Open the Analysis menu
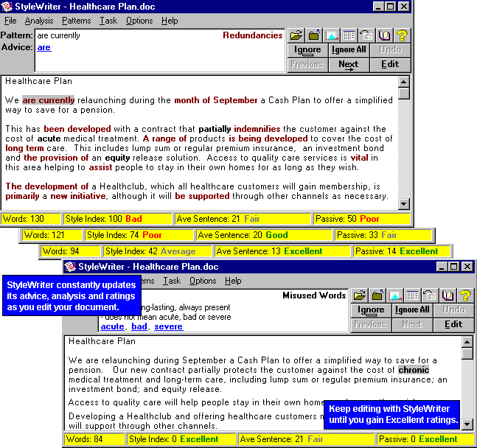The width and height of the screenshot is (477, 448). (39, 21)
